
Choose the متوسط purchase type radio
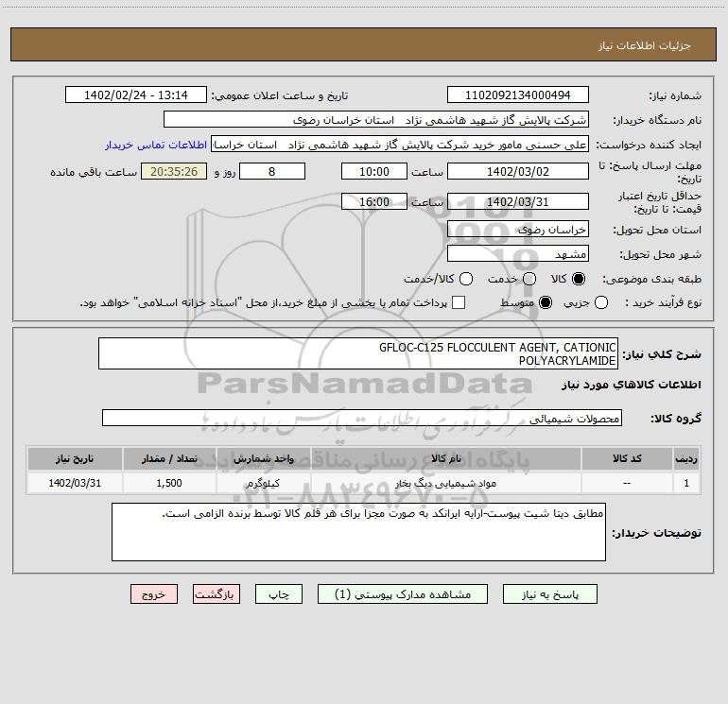[x=546, y=302]
